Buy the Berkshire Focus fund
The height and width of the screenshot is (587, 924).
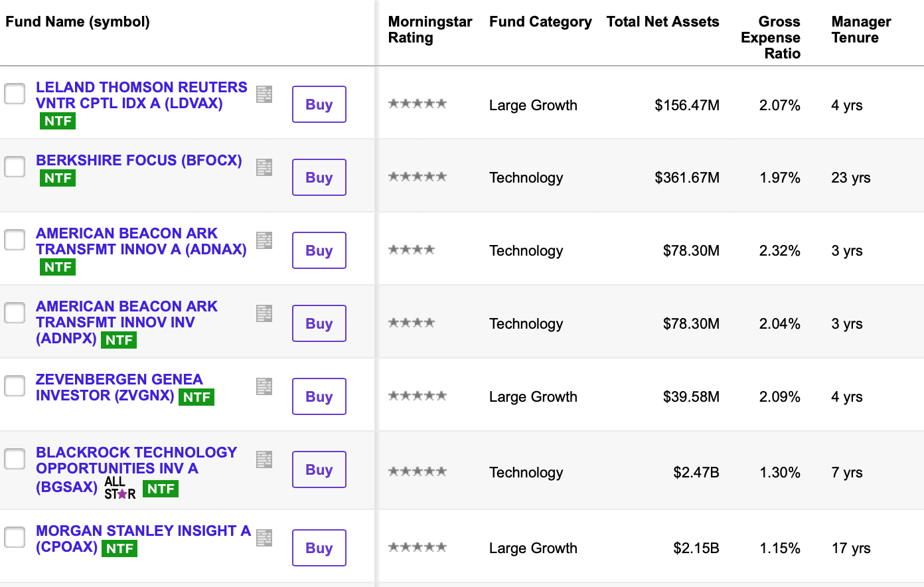tap(319, 177)
